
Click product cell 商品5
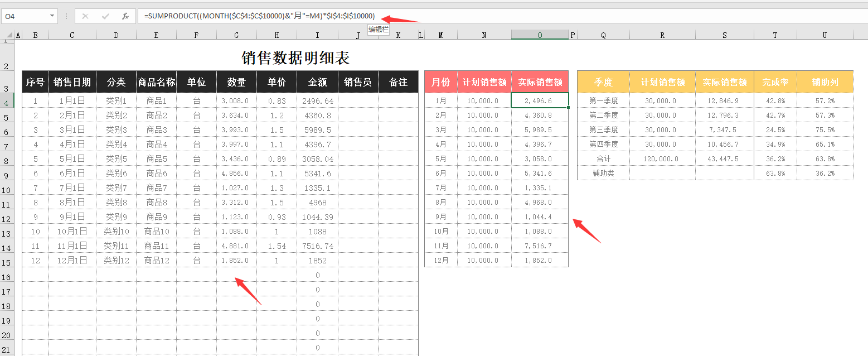157,158
